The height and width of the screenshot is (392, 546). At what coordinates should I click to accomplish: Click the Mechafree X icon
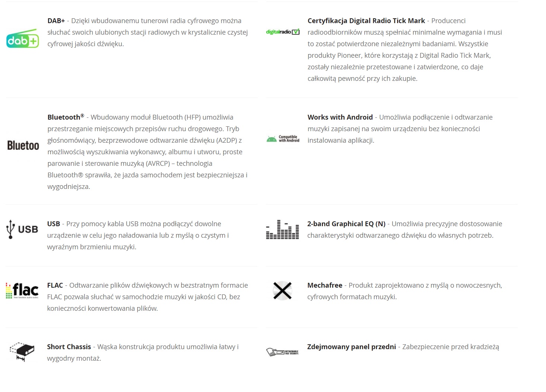(x=282, y=291)
